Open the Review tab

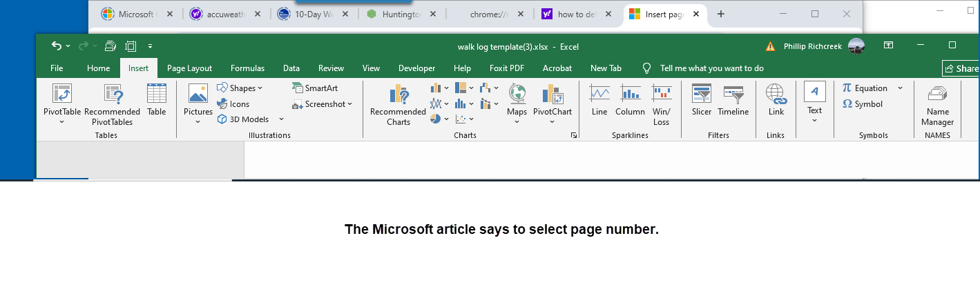click(331, 68)
